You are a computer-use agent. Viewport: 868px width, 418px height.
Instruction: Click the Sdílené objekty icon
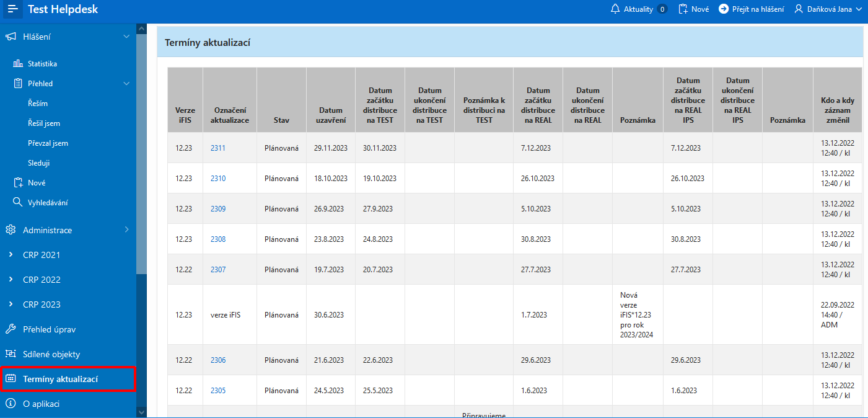11,354
